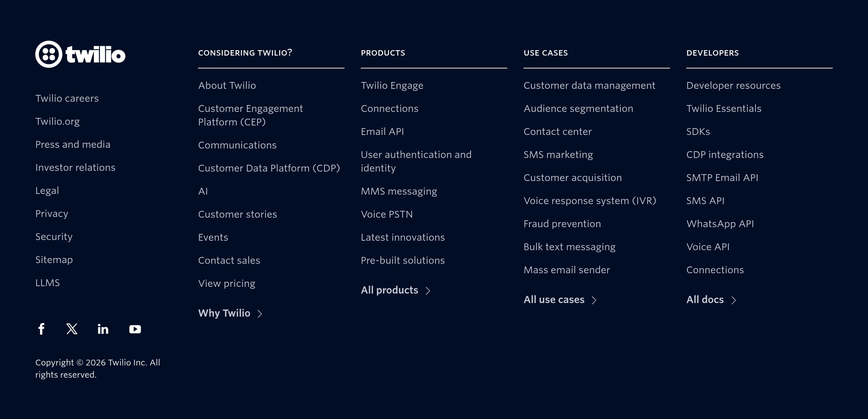Click the Twilio logo
The width and height of the screenshot is (868, 419).
80,54
